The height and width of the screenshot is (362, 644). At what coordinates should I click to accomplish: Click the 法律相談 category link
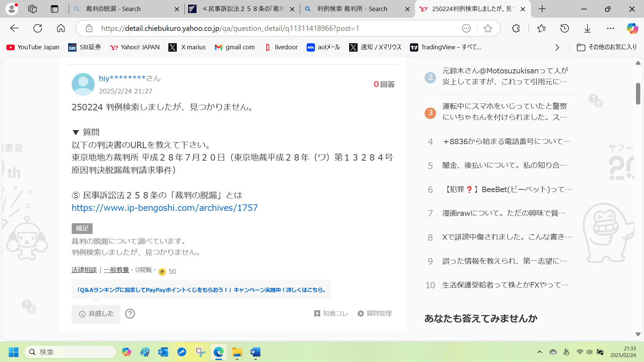(x=84, y=270)
